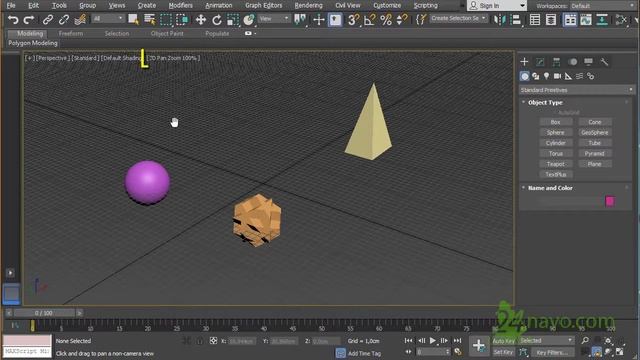
Task: Activate the Select and Scale tool
Action: [233, 19]
